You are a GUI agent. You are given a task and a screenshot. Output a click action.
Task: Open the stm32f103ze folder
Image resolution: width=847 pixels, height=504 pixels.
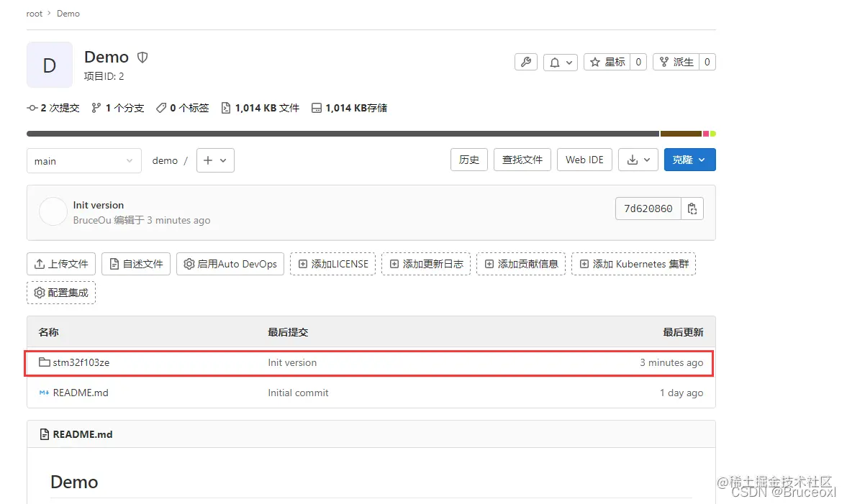click(x=81, y=362)
